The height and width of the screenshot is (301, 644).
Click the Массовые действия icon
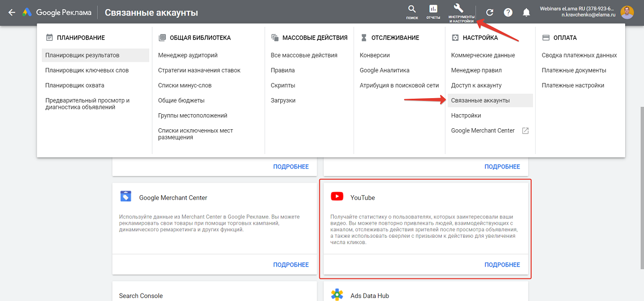275,38
